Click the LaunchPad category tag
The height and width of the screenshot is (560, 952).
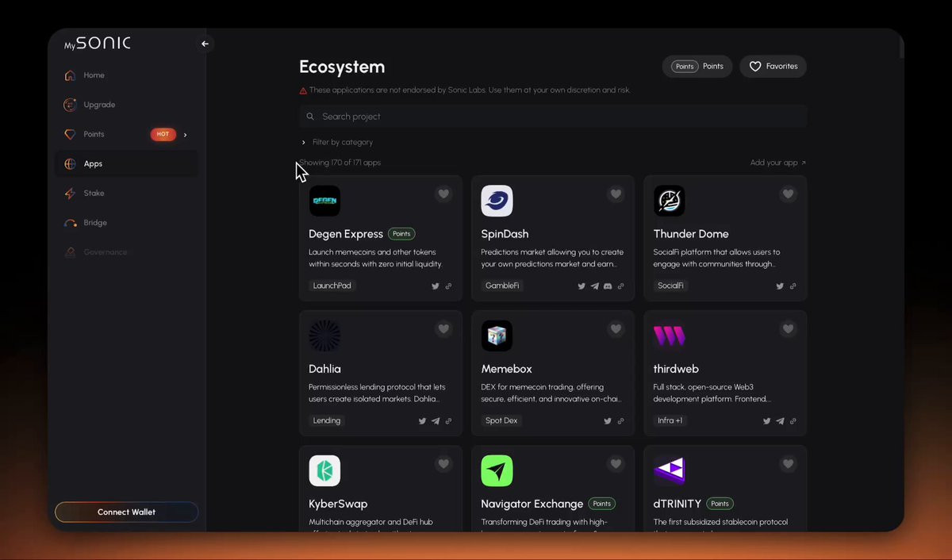[x=332, y=286]
